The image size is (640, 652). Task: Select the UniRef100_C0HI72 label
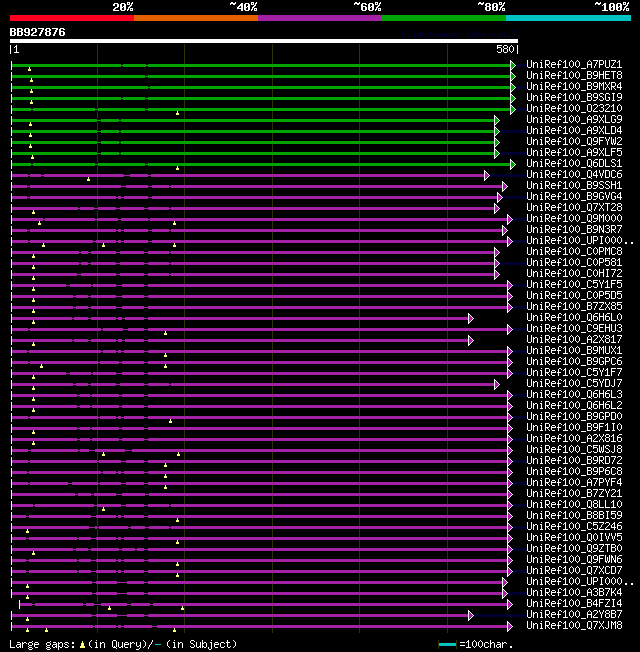tap(574, 274)
